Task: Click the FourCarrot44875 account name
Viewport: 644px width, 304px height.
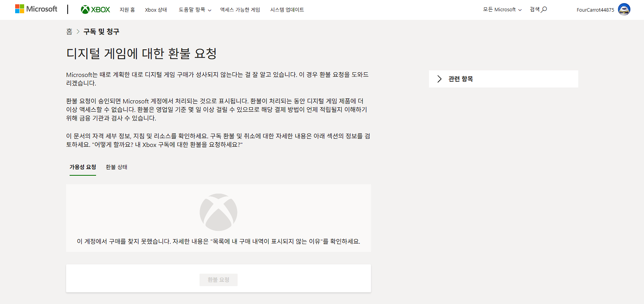Action: (x=595, y=10)
